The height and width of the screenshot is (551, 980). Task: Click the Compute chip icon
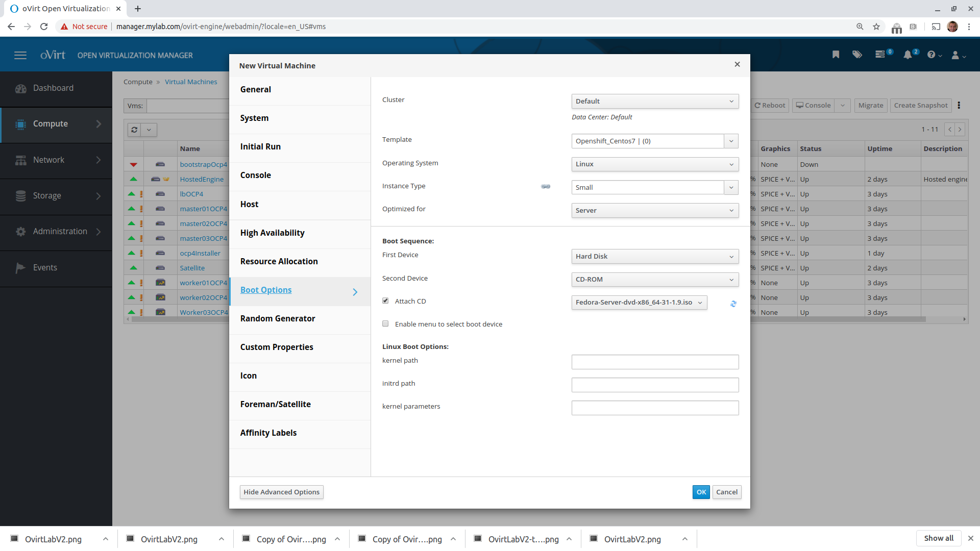[x=20, y=124]
